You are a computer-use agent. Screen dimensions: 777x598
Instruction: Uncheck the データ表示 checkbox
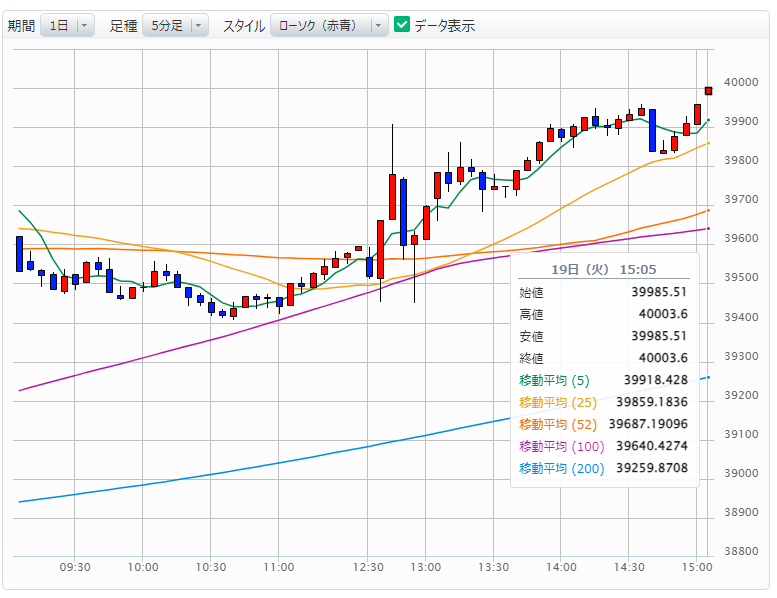(402, 26)
